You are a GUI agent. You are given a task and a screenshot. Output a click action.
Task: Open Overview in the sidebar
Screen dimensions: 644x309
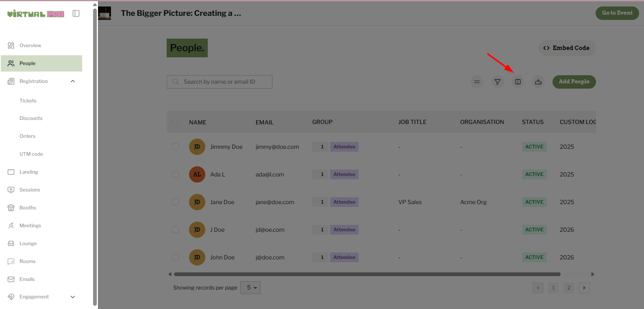point(41,46)
